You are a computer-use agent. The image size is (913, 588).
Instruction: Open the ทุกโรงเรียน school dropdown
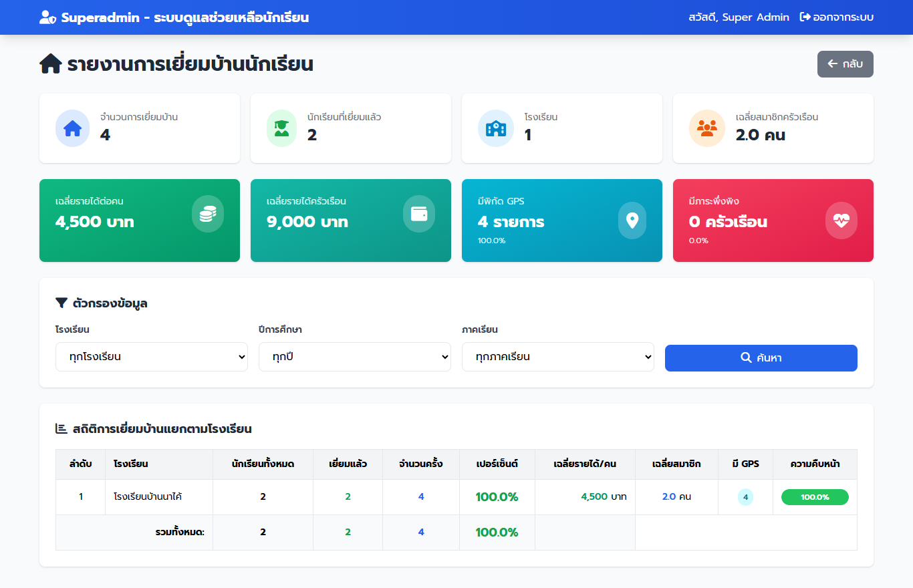click(x=151, y=357)
